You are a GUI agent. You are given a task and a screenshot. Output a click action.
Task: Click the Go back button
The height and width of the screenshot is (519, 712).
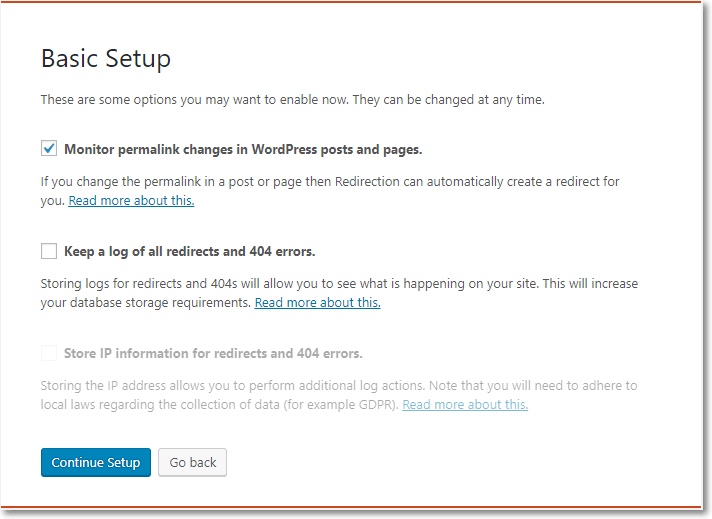(x=193, y=462)
